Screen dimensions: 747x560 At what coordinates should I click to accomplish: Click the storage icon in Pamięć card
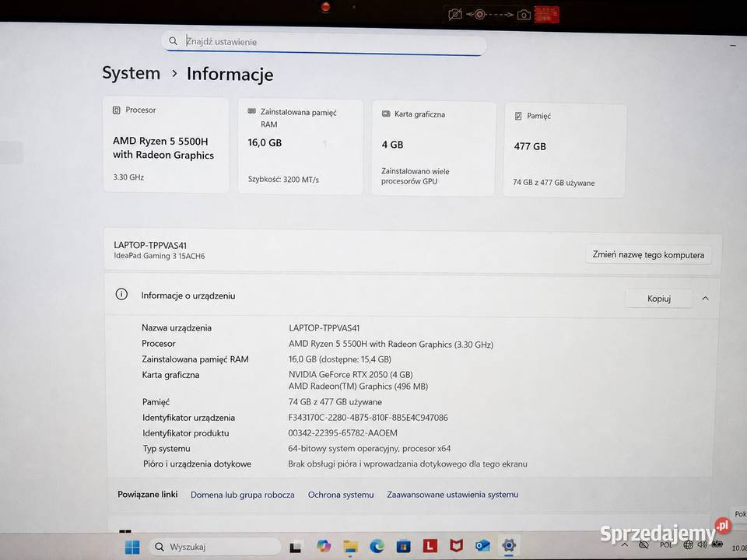pos(518,116)
